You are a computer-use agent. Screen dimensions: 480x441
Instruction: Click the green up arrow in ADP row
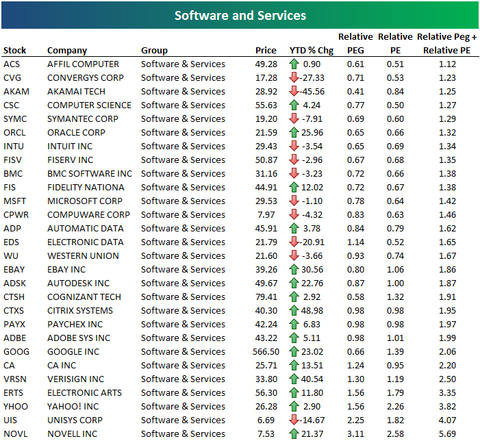point(294,228)
